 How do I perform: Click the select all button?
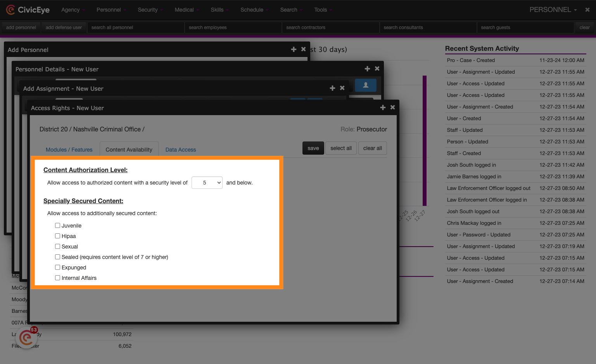pyautogui.click(x=341, y=148)
